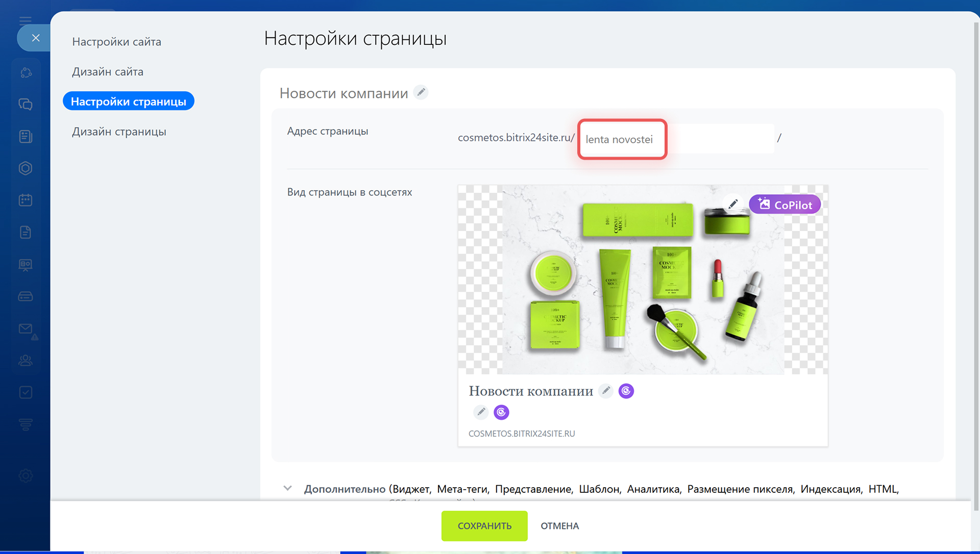Click the Отмена button
Image resolution: width=980 pixels, height=554 pixels.
pos(559,526)
